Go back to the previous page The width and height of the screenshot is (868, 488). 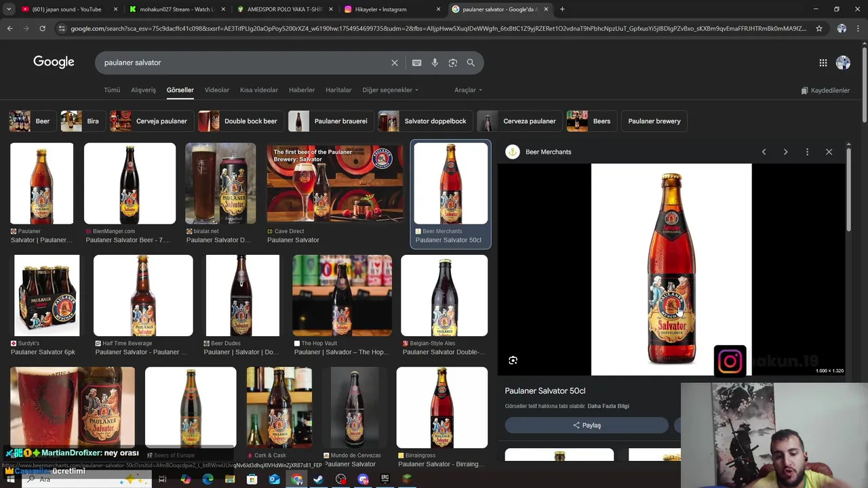[x=9, y=28]
